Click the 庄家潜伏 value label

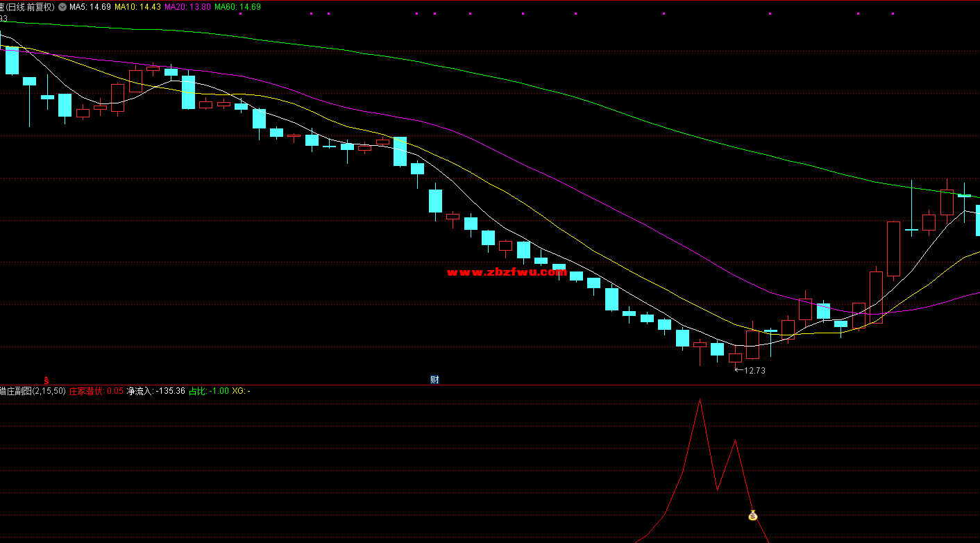[x=96, y=391]
